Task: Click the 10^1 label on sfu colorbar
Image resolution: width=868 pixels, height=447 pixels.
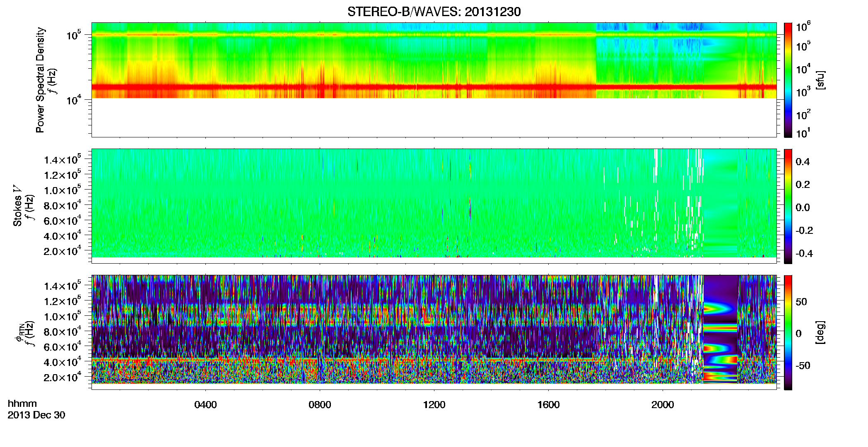Action: pyautogui.click(x=803, y=132)
